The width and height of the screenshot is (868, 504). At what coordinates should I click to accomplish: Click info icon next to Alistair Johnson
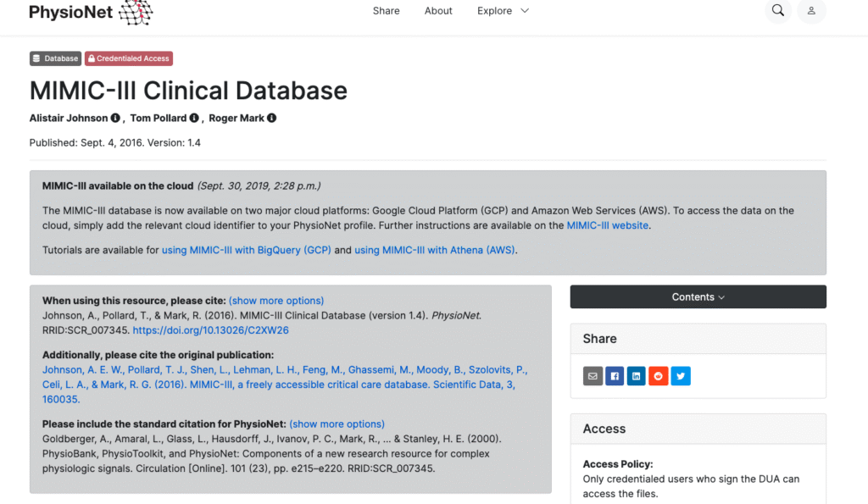coord(116,119)
